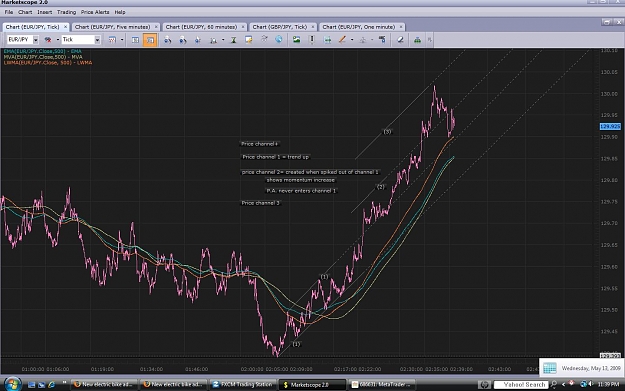Image resolution: width=625 pixels, height=391 pixels.
Task: Click the note with pencil toolbar icon
Action: [x=248, y=39]
